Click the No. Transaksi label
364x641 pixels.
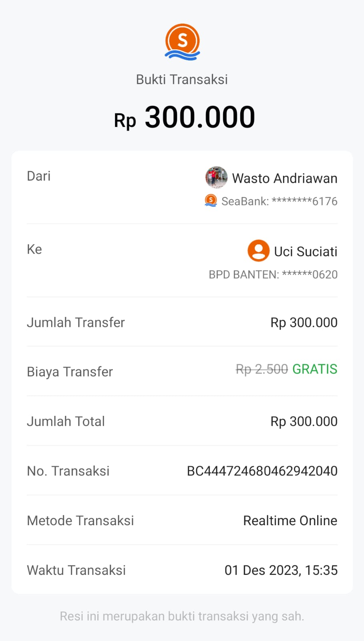click(68, 471)
